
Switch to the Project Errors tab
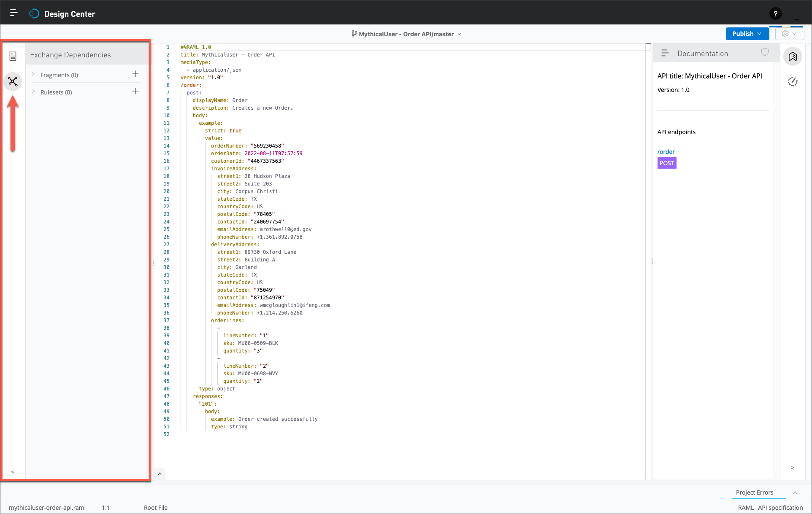point(755,492)
